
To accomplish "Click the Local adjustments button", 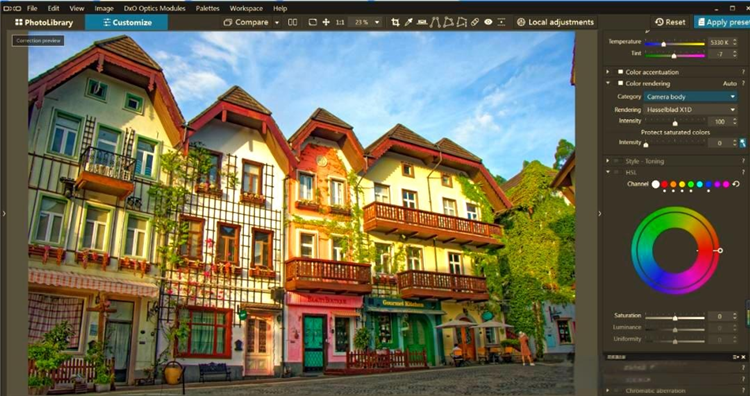I will tap(555, 22).
